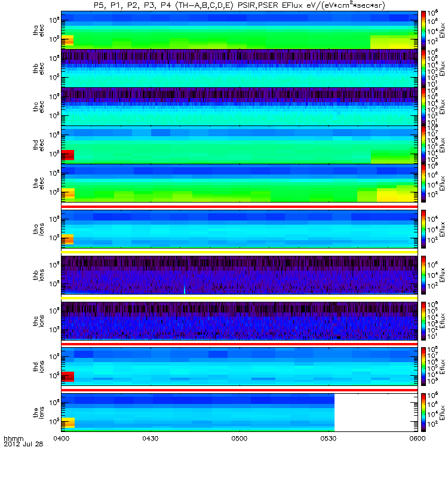Click the dark red block starting thd ions panel
Screen dimensions: 448x478
[67, 376]
